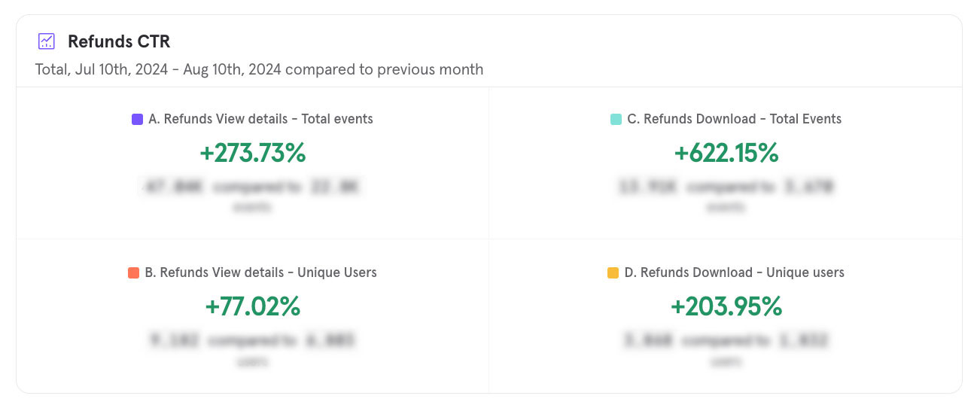Click the +77.02% metric value

click(x=253, y=306)
